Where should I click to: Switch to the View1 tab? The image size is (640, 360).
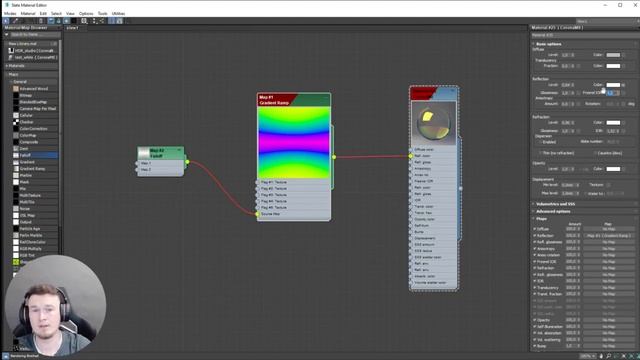pyautogui.click(x=72, y=28)
